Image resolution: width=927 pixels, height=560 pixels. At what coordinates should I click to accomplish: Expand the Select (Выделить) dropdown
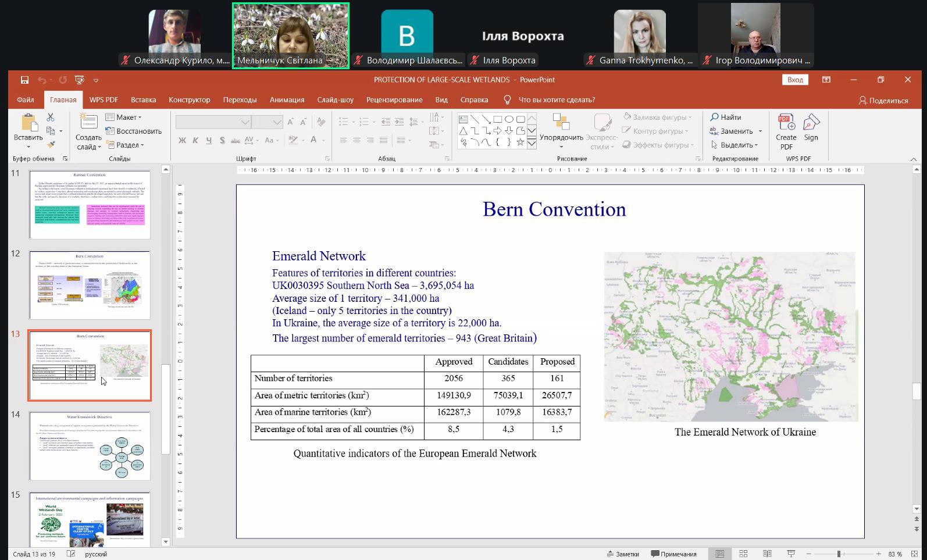coord(736,145)
